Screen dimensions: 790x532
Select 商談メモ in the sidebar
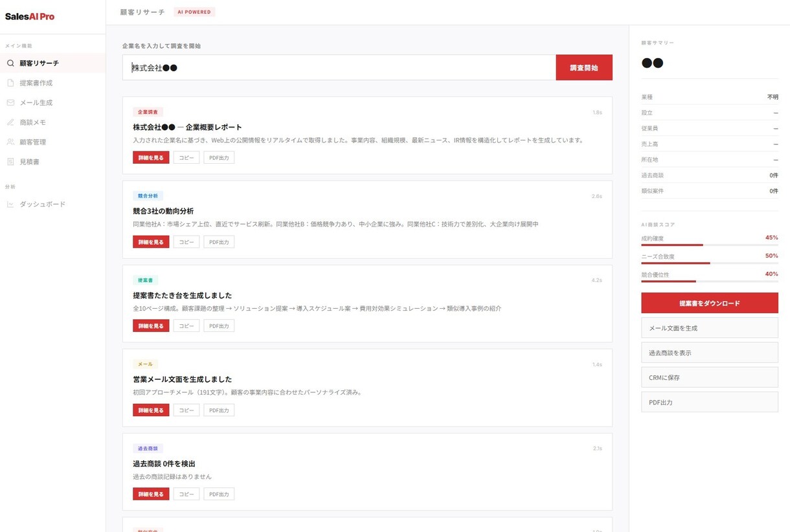tap(52, 122)
